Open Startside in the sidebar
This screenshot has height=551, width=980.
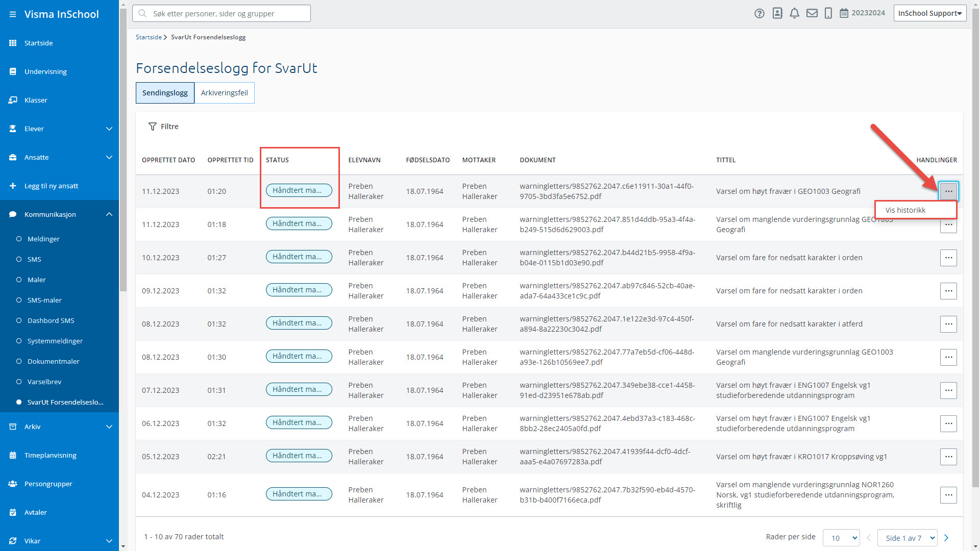click(59, 43)
